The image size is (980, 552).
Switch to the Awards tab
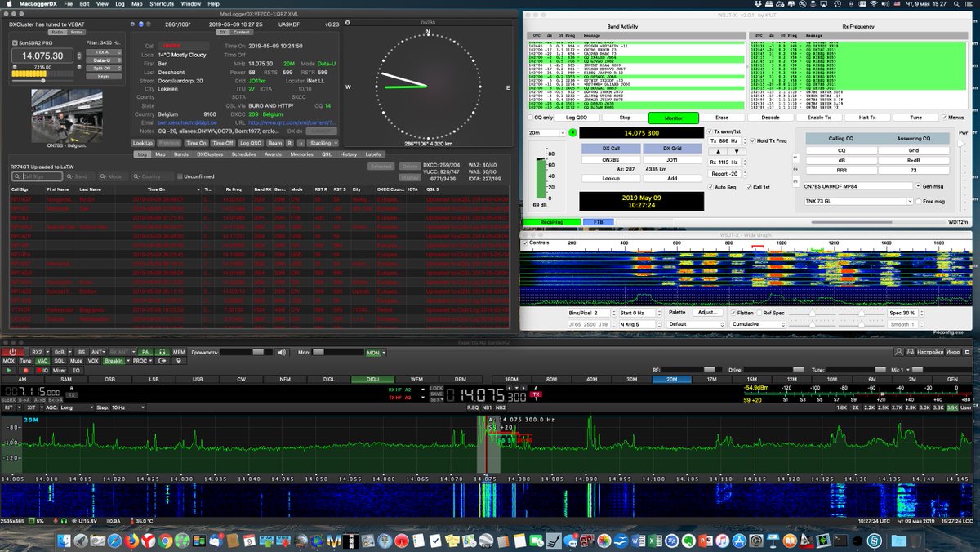coord(273,154)
